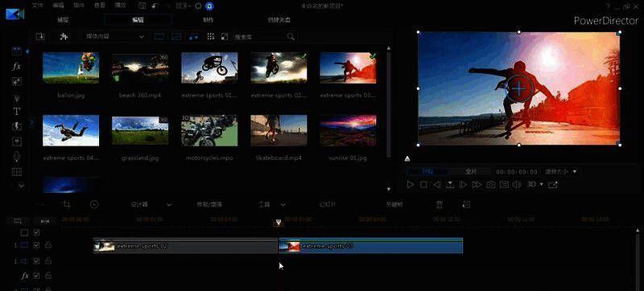This screenshot has height=291, width=644.
Task: Select 片段 clip preview mode
Action: [428, 171]
